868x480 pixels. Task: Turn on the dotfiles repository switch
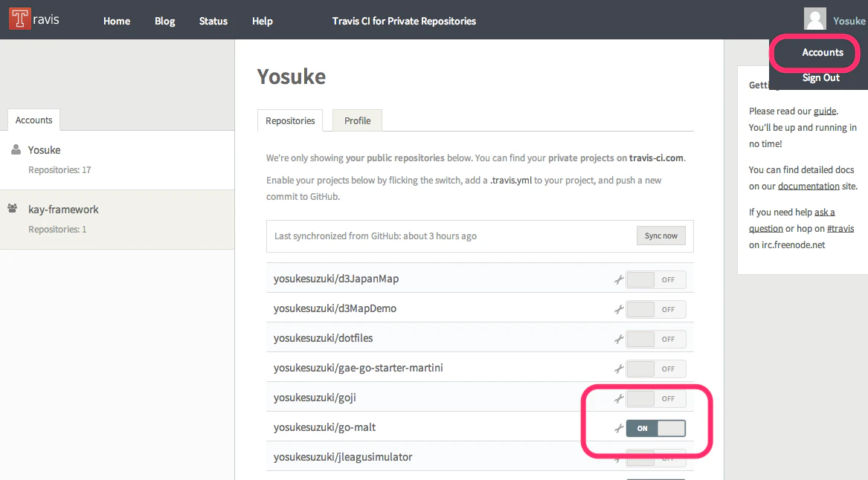coord(656,339)
